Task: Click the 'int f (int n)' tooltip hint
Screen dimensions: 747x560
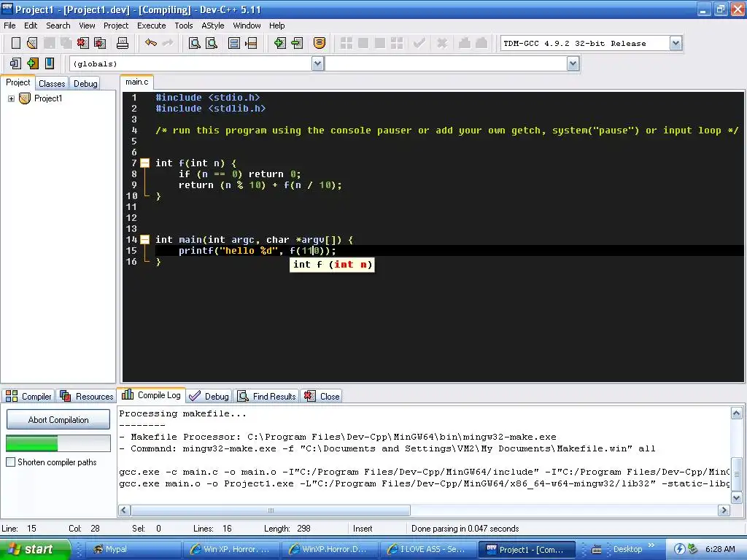Action: pos(332,265)
